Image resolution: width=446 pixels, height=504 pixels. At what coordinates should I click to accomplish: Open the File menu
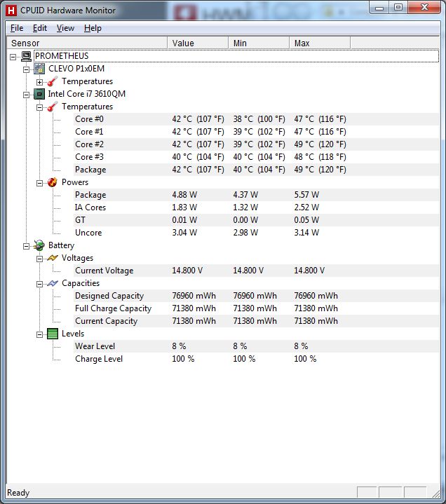[17, 28]
